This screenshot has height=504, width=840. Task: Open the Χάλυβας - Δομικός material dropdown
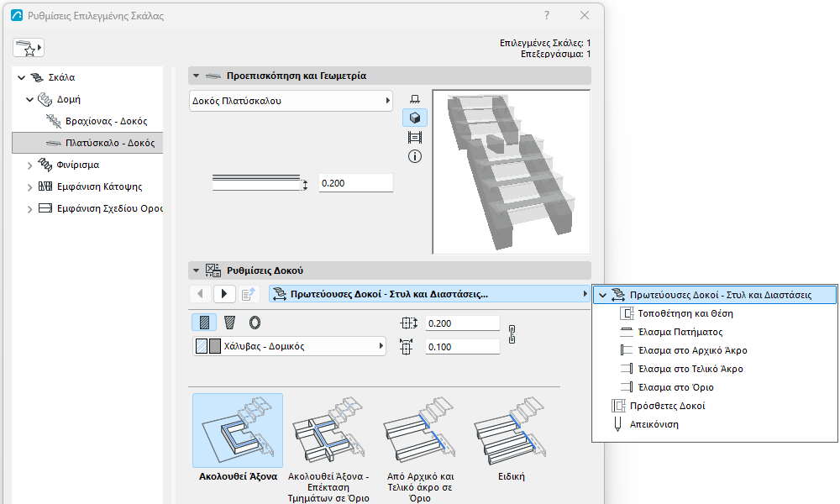(x=289, y=346)
